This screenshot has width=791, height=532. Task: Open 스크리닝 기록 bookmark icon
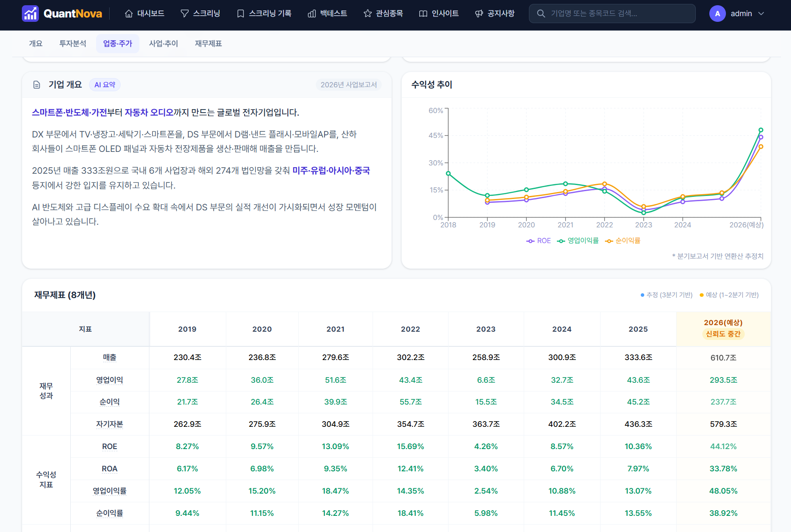(241, 14)
